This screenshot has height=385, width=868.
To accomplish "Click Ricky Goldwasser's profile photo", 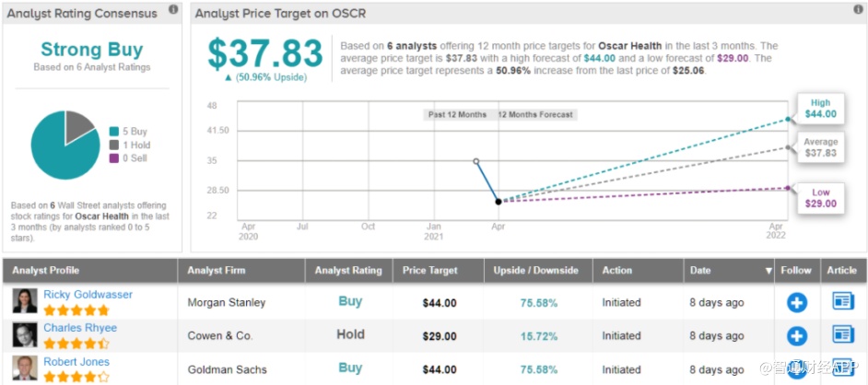I will coord(25,301).
